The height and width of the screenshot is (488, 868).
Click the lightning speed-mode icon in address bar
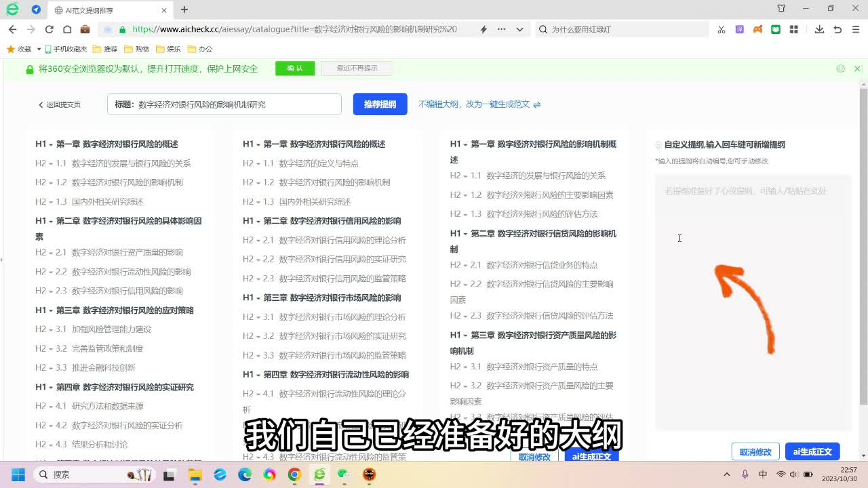click(x=484, y=29)
